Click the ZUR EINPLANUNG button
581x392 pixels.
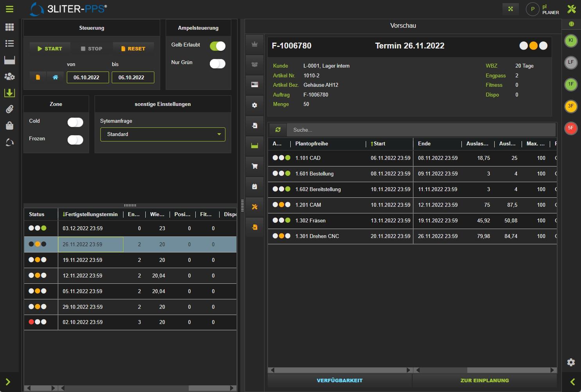[484, 380]
